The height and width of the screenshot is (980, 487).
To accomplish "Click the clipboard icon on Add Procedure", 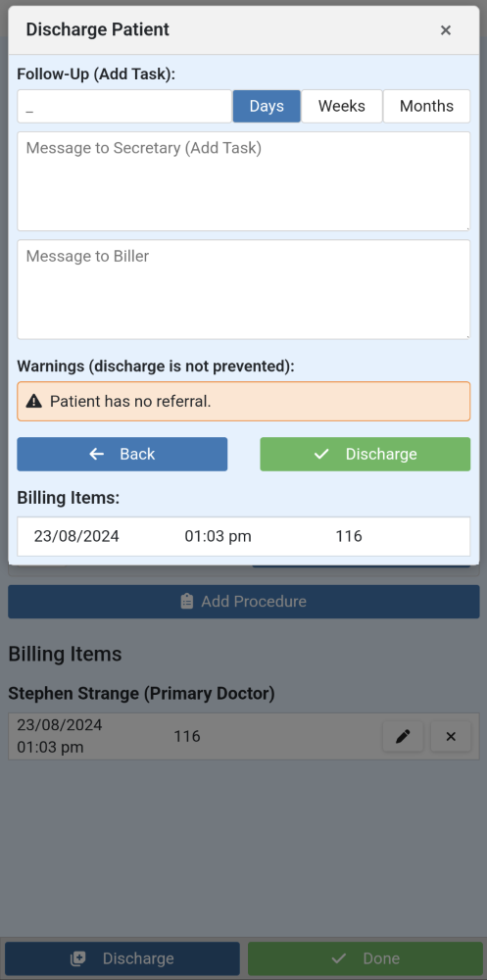I will (x=187, y=602).
